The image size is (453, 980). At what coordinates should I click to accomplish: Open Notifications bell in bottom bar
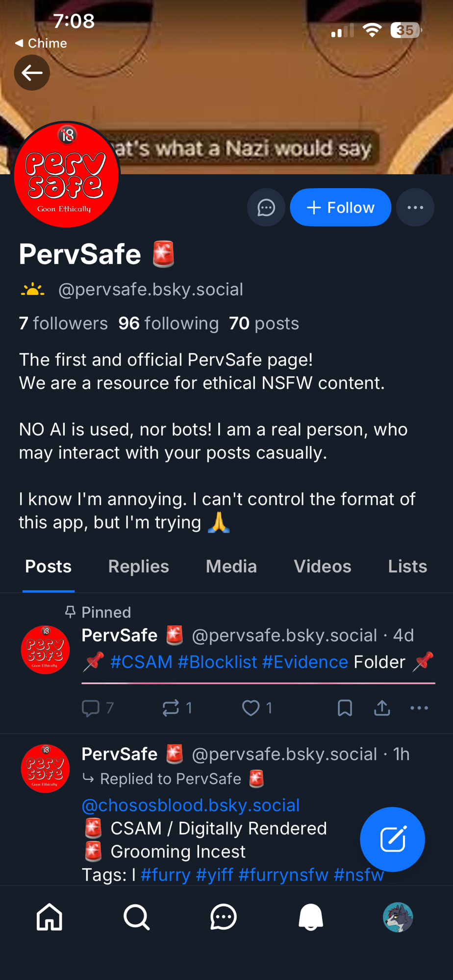311,917
